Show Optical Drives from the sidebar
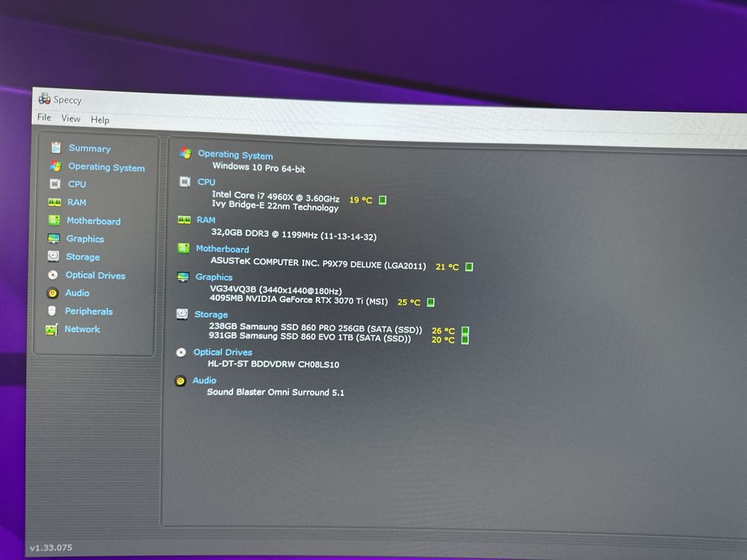Screen dimensions: 747x560 96,276
